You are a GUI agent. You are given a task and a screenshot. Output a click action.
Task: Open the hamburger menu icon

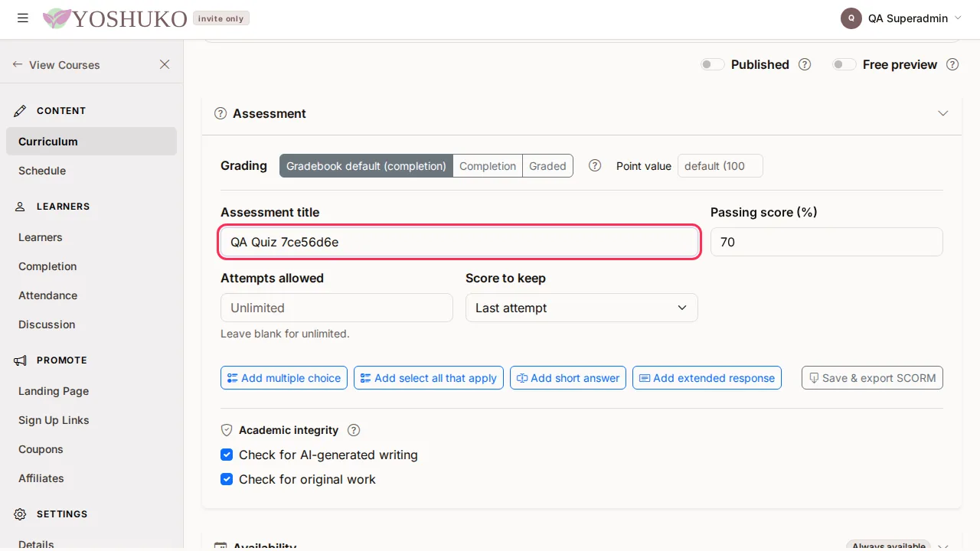pos(23,18)
